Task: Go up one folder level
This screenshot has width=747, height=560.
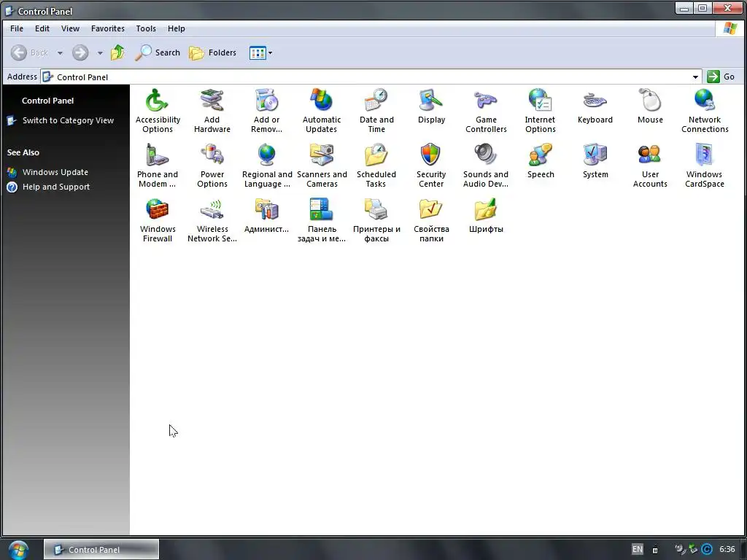Action: (117, 52)
